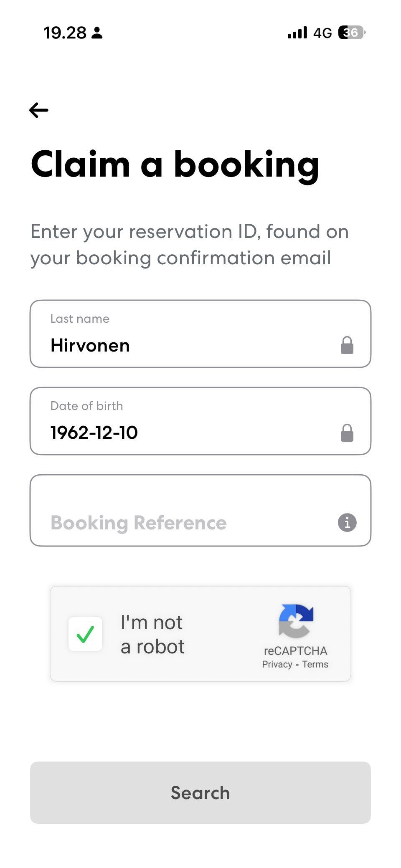Tap the battery indicator icon

tap(352, 33)
